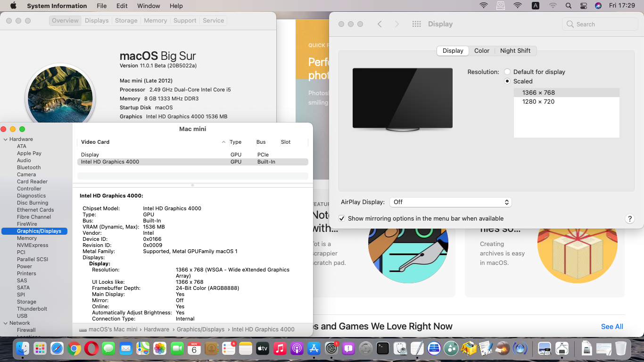Switch to the Color tab in Display
Screen dimensions: 644x362
point(482,50)
